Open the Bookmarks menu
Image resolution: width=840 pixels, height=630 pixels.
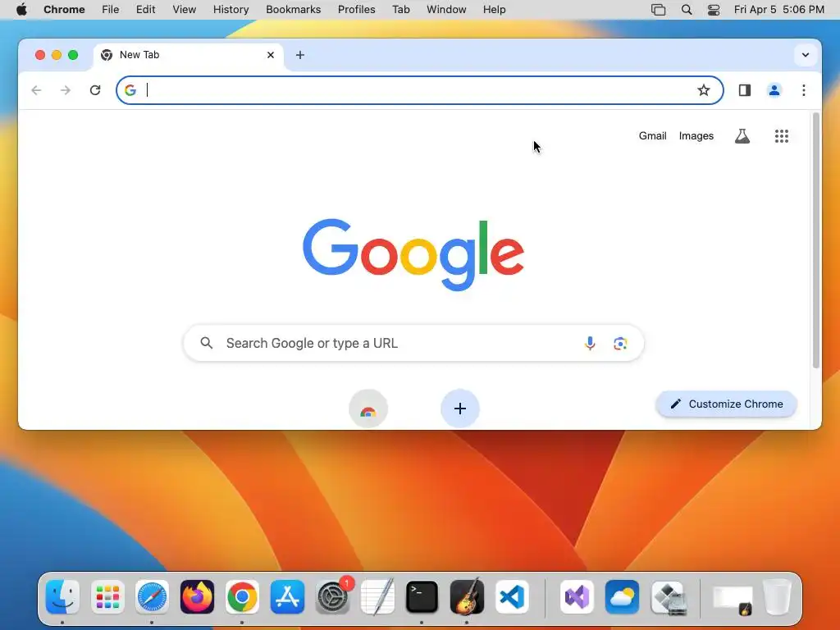pyautogui.click(x=293, y=10)
